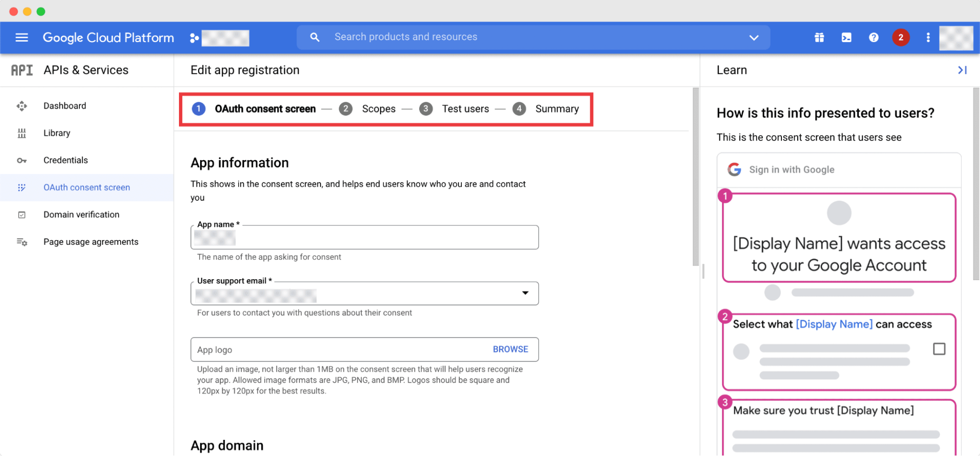Image resolution: width=980 pixels, height=456 pixels.
Task: Go to step 3 Test users
Action: click(x=454, y=109)
